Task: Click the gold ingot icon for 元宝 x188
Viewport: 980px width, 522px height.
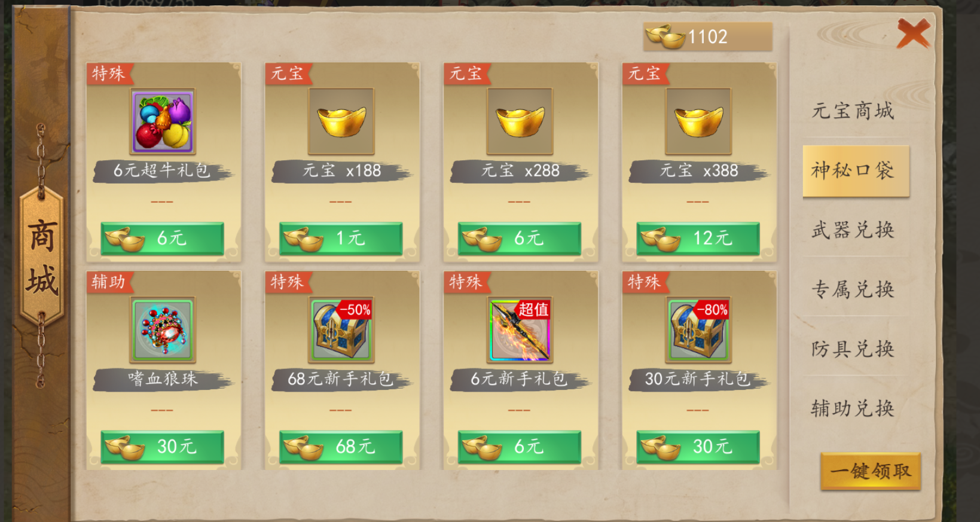Action: tap(341, 121)
